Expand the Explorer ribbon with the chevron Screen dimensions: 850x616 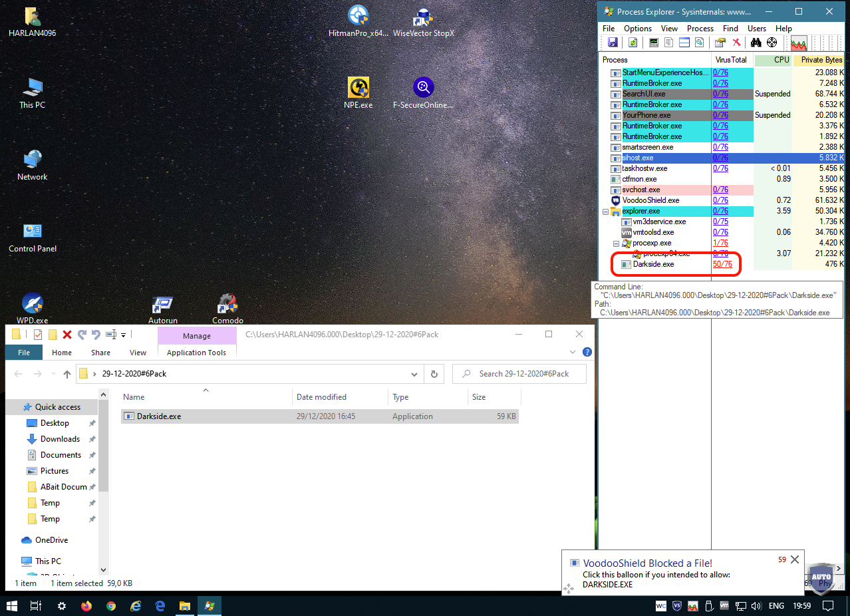(573, 352)
